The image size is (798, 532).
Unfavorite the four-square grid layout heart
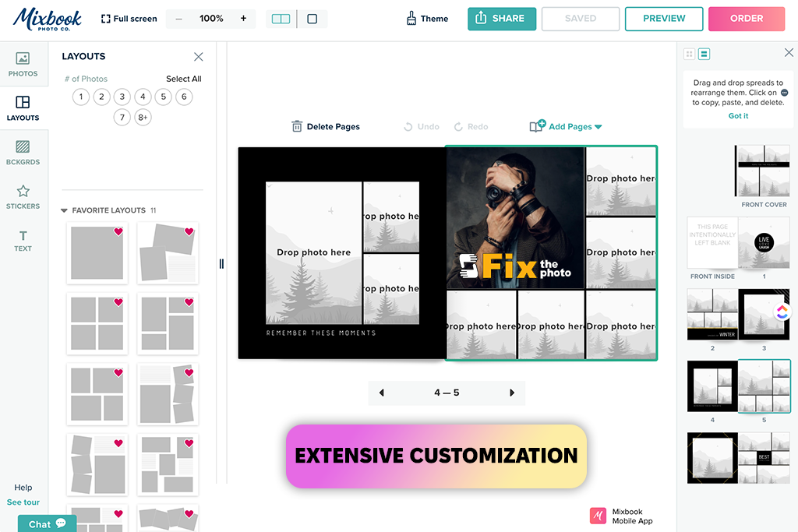pyautogui.click(x=118, y=302)
